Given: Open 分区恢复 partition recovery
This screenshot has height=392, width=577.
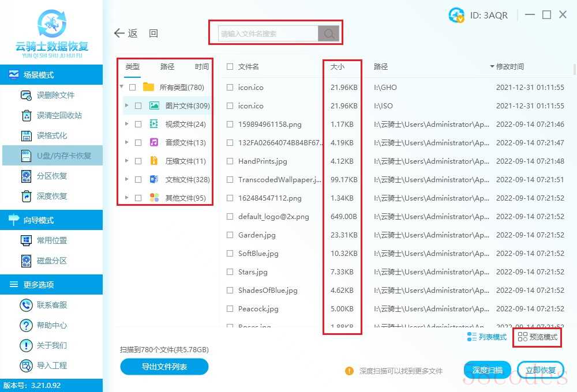Looking at the screenshot, I should [x=52, y=176].
